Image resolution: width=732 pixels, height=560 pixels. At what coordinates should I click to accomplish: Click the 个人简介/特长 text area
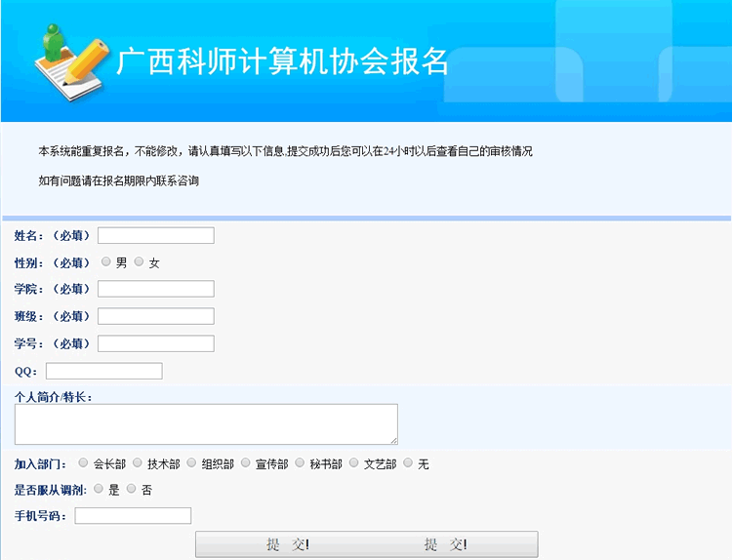point(206,424)
